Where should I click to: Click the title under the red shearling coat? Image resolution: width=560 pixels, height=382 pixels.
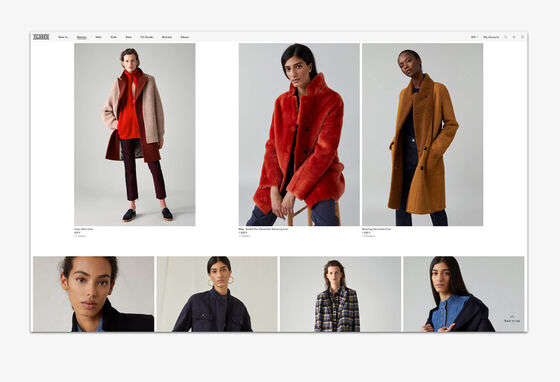[x=263, y=229]
